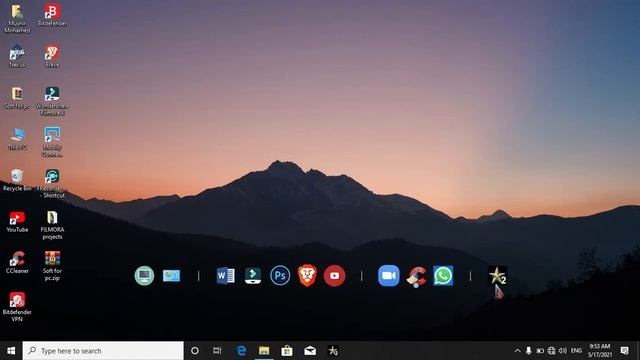
Task: Open Photoshop in the desktop dock
Action: [x=280, y=276]
